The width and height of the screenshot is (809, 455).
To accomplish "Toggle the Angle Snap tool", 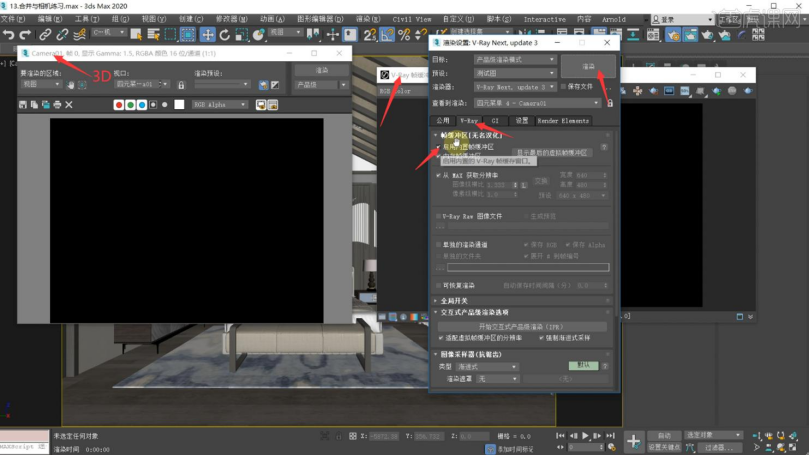I will coord(387,35).
